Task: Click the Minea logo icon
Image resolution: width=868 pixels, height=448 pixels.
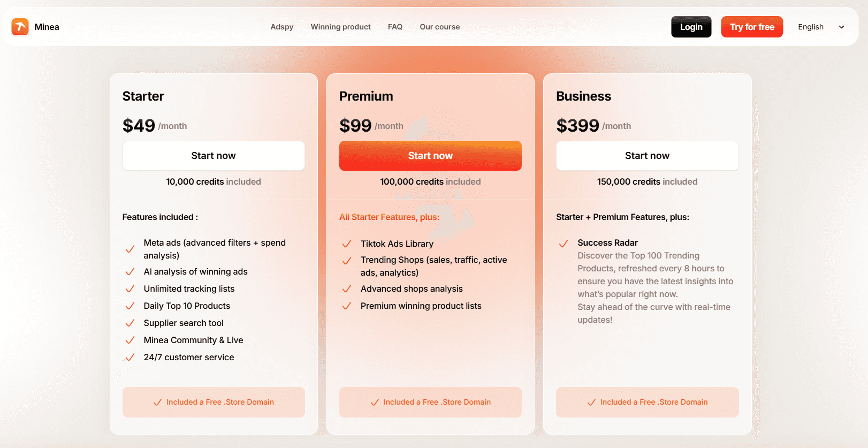Action: [20, 27]
